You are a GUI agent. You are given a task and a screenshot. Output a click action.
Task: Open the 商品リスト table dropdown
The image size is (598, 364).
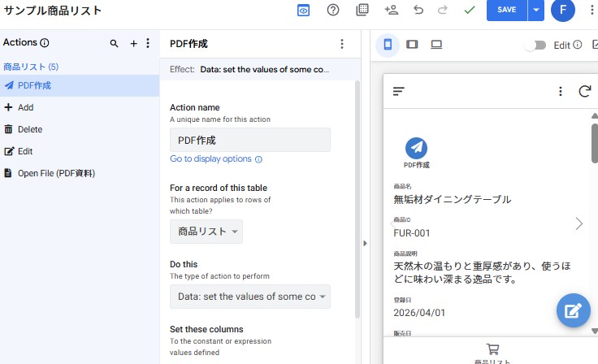[x=206, y=232]
